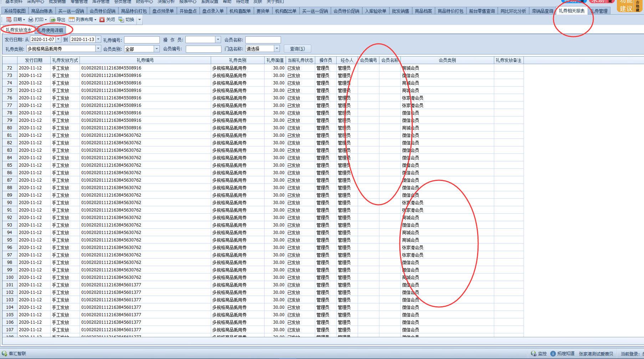Click the calendar icon beside 日期 in the toolbar

(x=9, y=20)
